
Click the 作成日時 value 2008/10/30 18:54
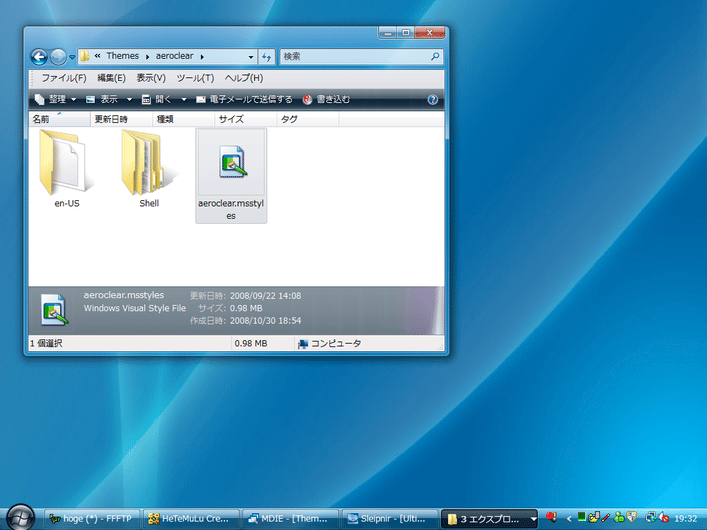click(x=266, y=321)
